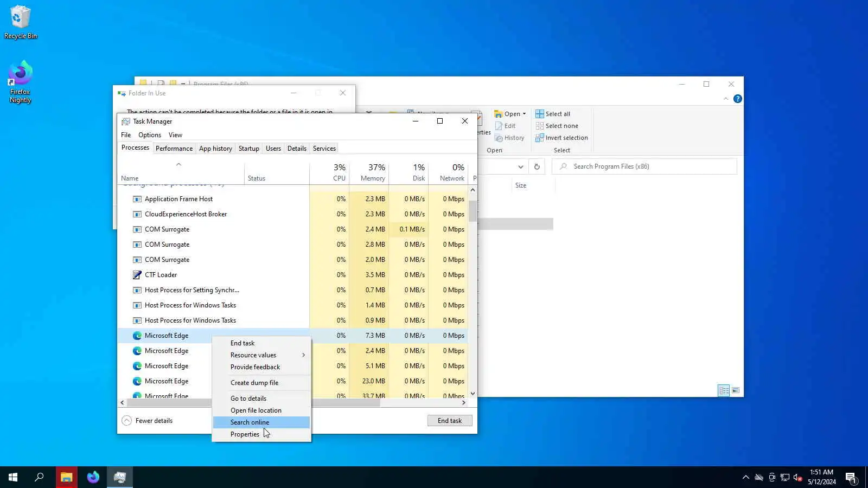Switch Explorer to details view icon

[x=724, y=390]
